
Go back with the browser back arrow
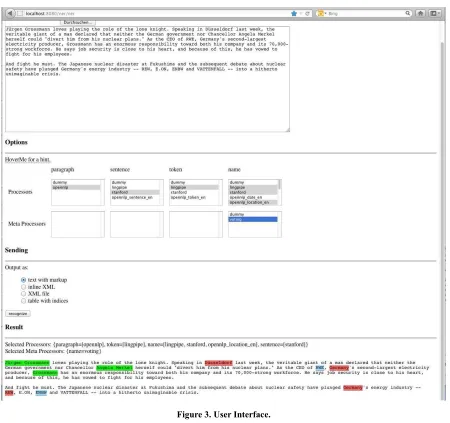[10, 13]
